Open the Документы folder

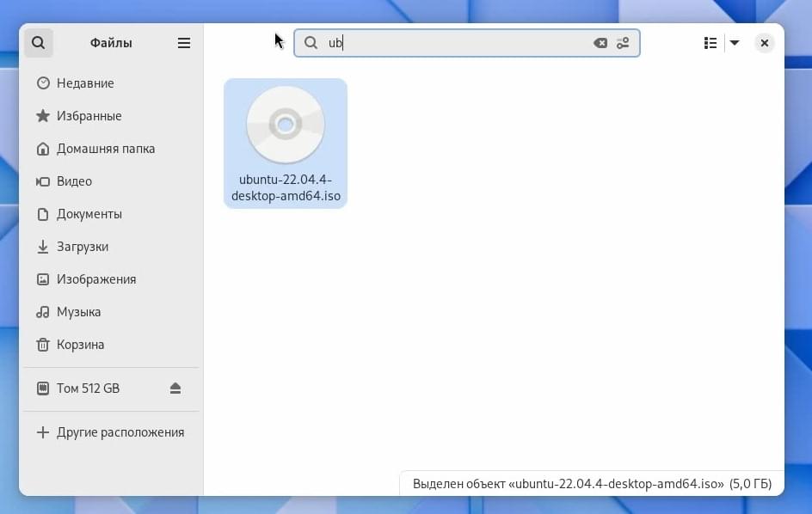pyautogui.click(x=111, y=214)
